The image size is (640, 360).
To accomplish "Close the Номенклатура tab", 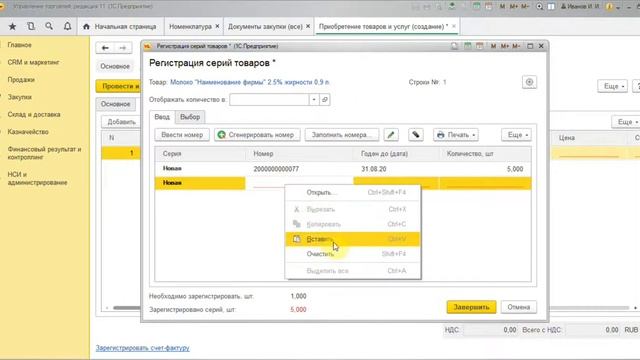I will tap(217, 26).
